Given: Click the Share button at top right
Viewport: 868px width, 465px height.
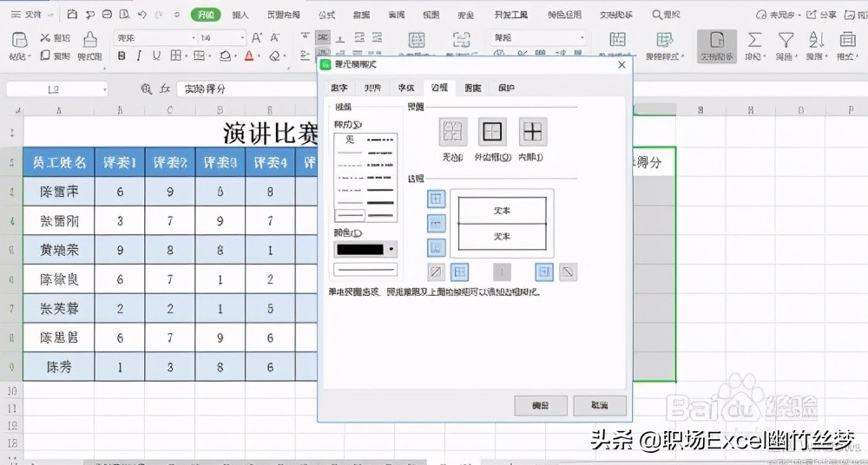Looking at the screenshot, I should 821,15.
